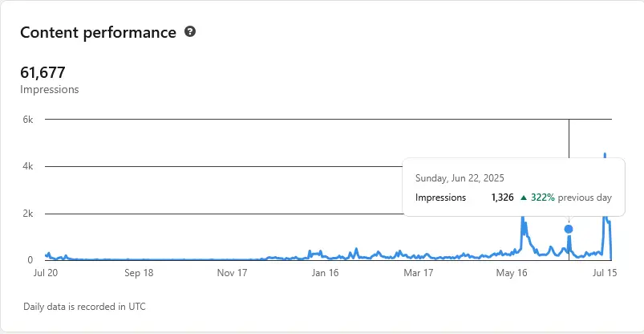The width and height of the screenshot is (644, 334).
Task: Click the Daily data is recorded in UTC note
Action: click(x=85, y=307)
